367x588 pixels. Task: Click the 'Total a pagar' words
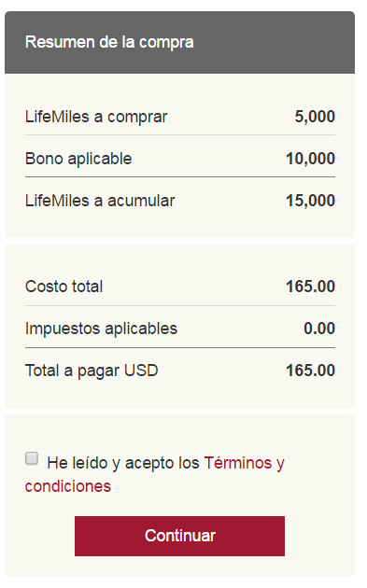[72, 371]
